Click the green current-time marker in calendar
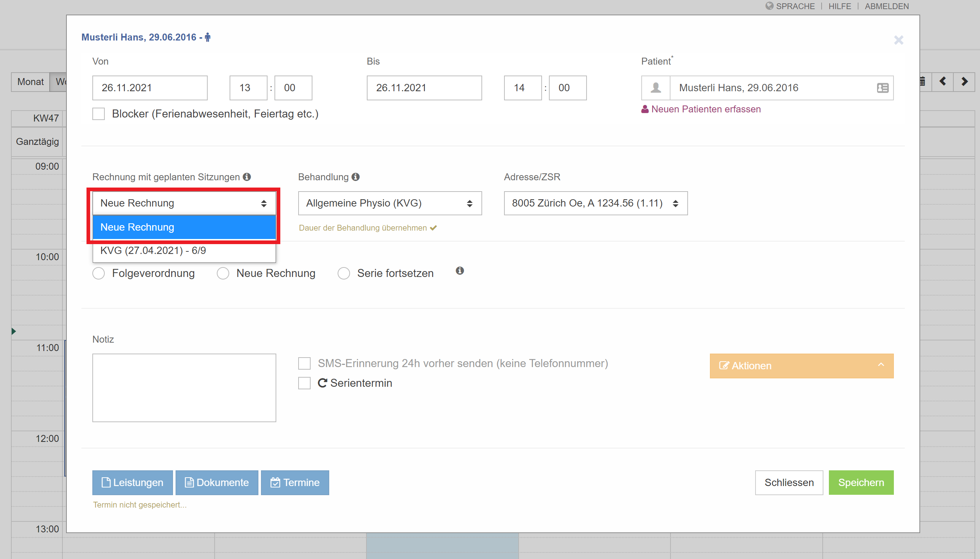 (14, 331)
